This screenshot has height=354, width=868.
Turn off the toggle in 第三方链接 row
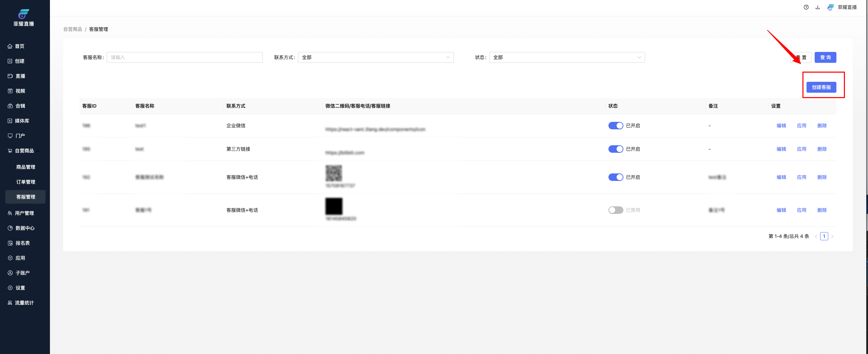615,149
